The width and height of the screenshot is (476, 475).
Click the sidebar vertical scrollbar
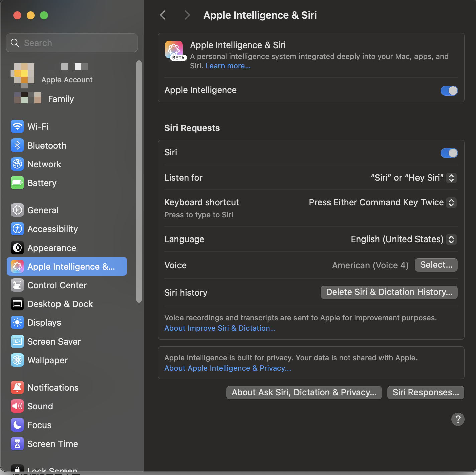[139, 181]
